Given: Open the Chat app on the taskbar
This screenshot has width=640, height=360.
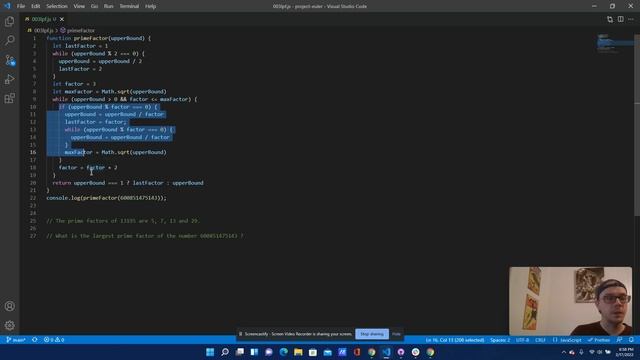Looking at the screenshot, I should tap(269, 352).
